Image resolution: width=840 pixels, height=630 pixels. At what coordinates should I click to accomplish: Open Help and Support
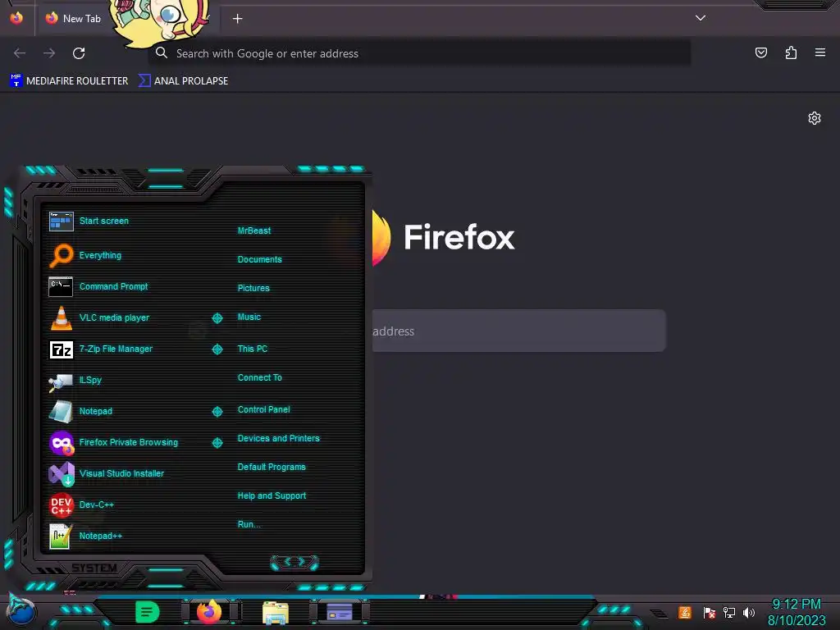[272, 496]
